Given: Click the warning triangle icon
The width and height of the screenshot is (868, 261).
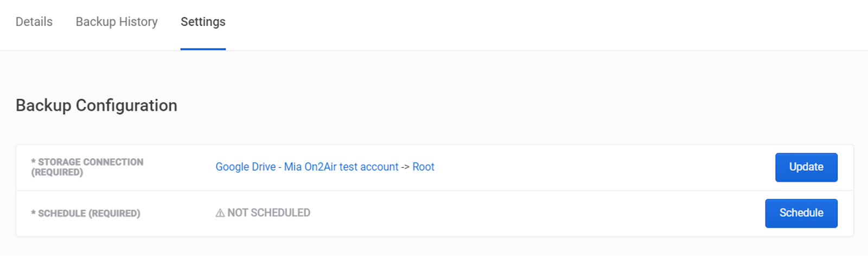Looking at the screenshot, I should click(220, 213).
